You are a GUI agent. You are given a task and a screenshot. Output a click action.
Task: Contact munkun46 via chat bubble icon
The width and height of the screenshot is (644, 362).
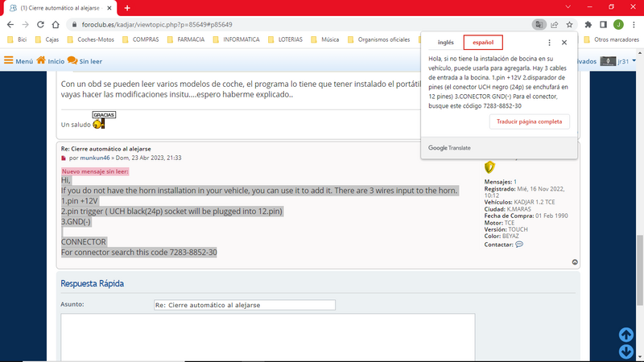pos(519,245)
